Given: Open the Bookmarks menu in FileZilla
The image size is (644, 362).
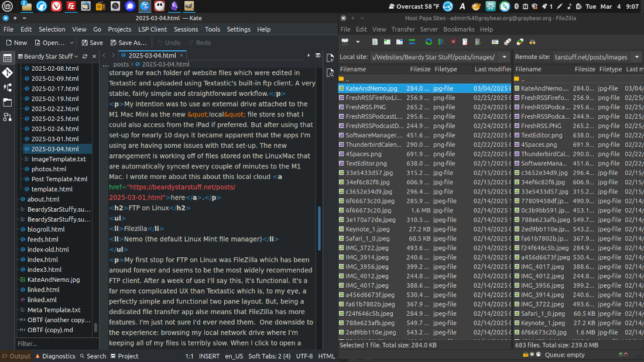Looking at the screenshot, I should point(458,29).
